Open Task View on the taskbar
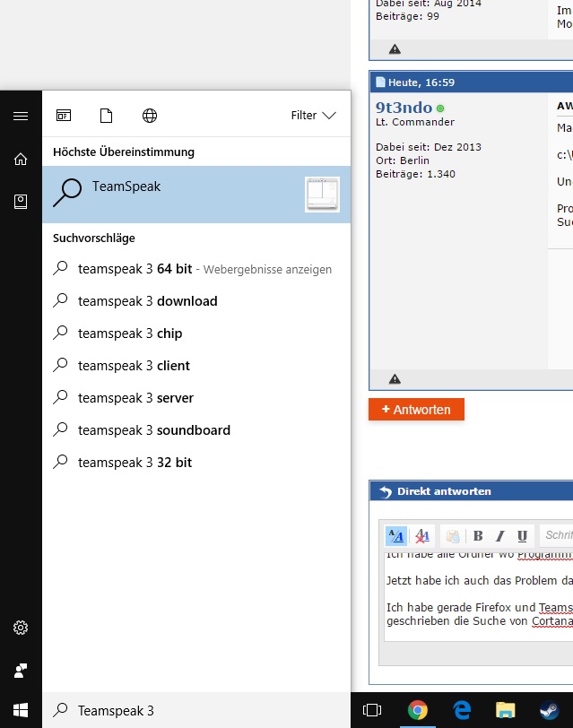This screenshot has height=728, width=573. point(372,710)
